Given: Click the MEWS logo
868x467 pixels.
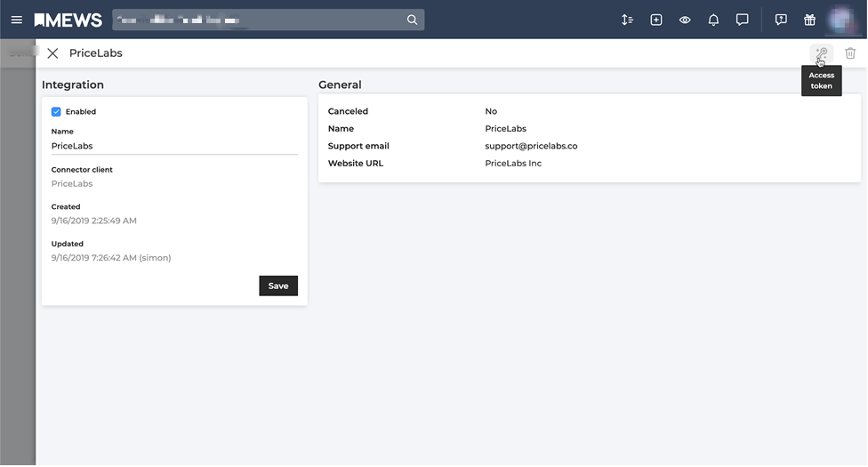Looking at the screenshot, I should pos(68,20).
